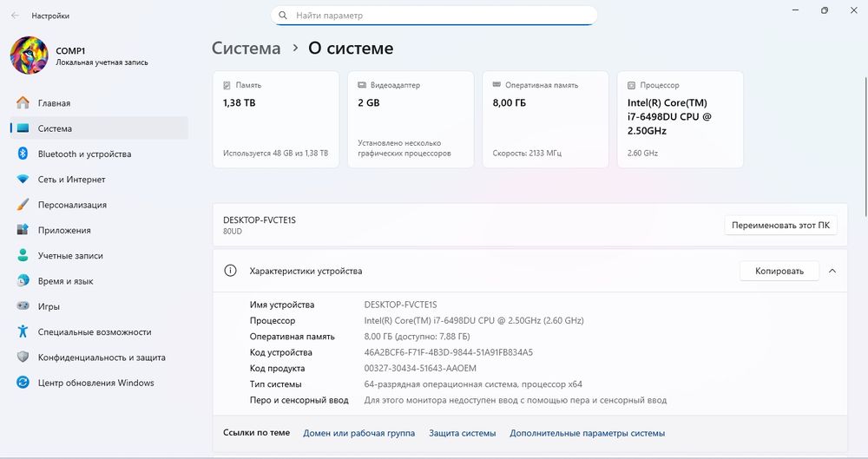The width and height of the screenshot is (868, 459).
Task: Click Скорость: 2133 МГц text
Action: pos(527,154)
